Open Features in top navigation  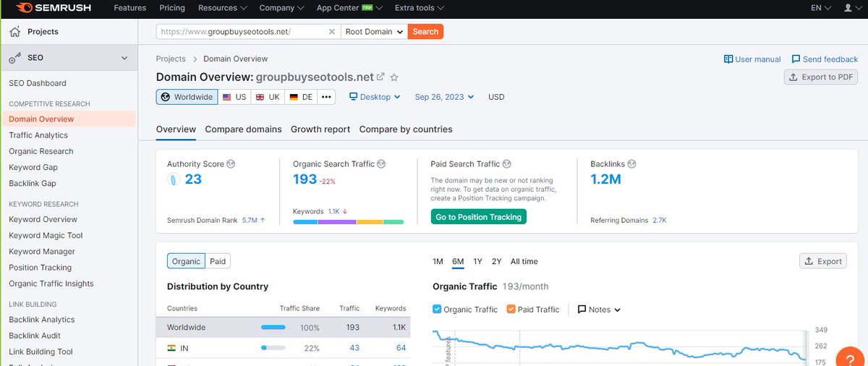click(x=130, y=8)
